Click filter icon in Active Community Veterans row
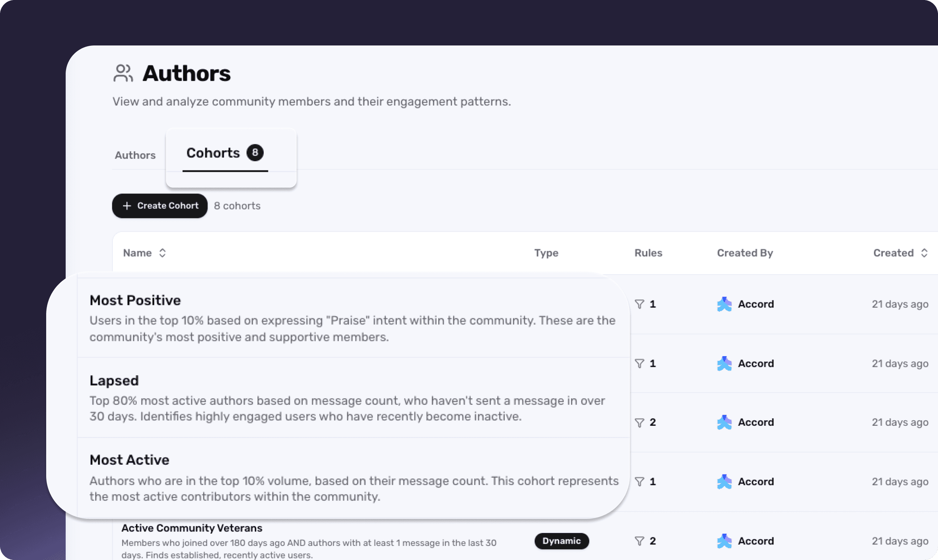The image size is (938, 560). pos(639,541)
